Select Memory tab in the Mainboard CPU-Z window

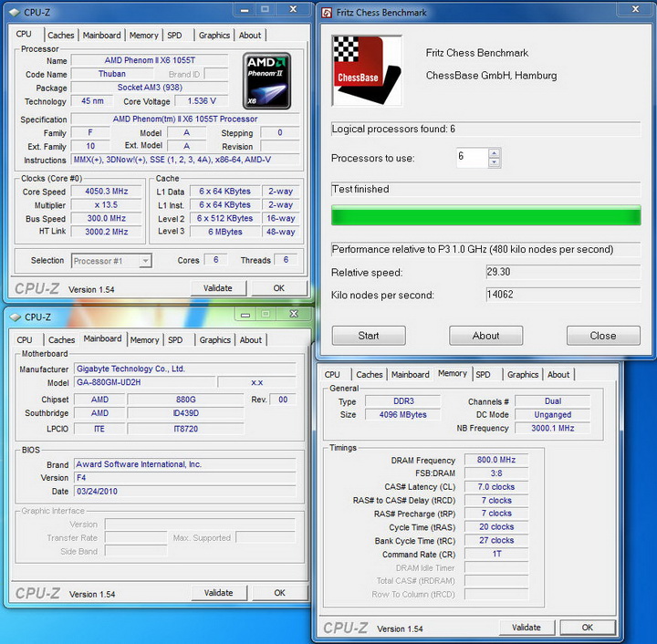coord(144,339)
